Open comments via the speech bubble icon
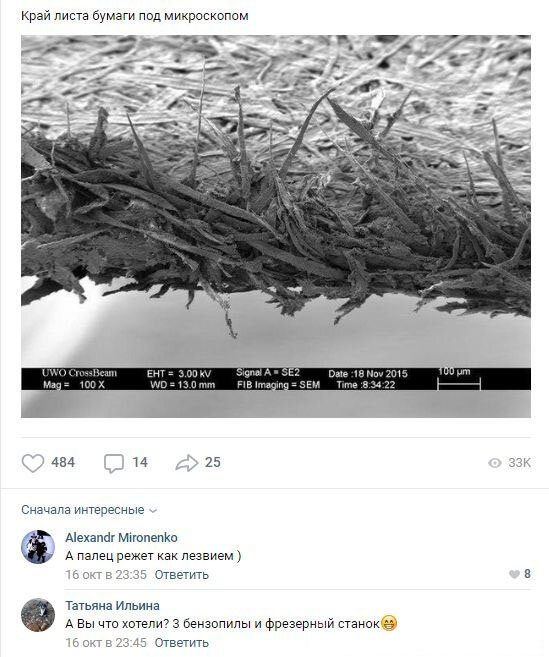 click(114, 463)
